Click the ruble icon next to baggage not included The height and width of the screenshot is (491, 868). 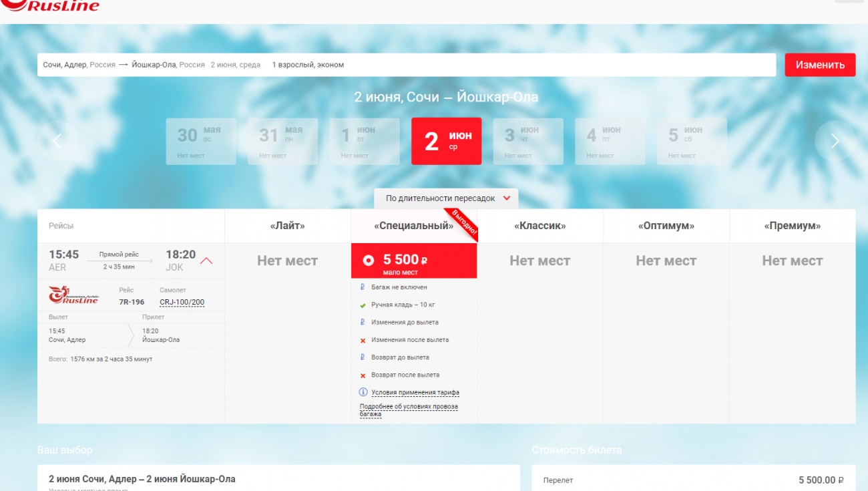coord(363,287)
